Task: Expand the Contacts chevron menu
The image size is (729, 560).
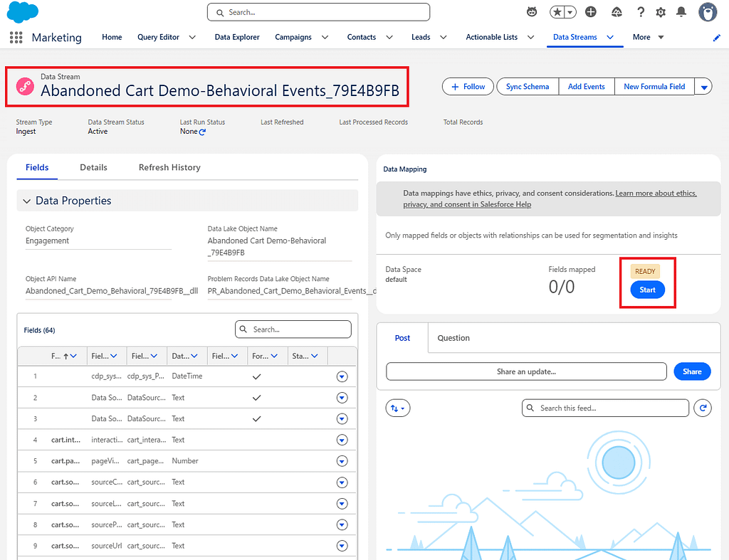Action: pyautogui.click(x=389, y=37)
